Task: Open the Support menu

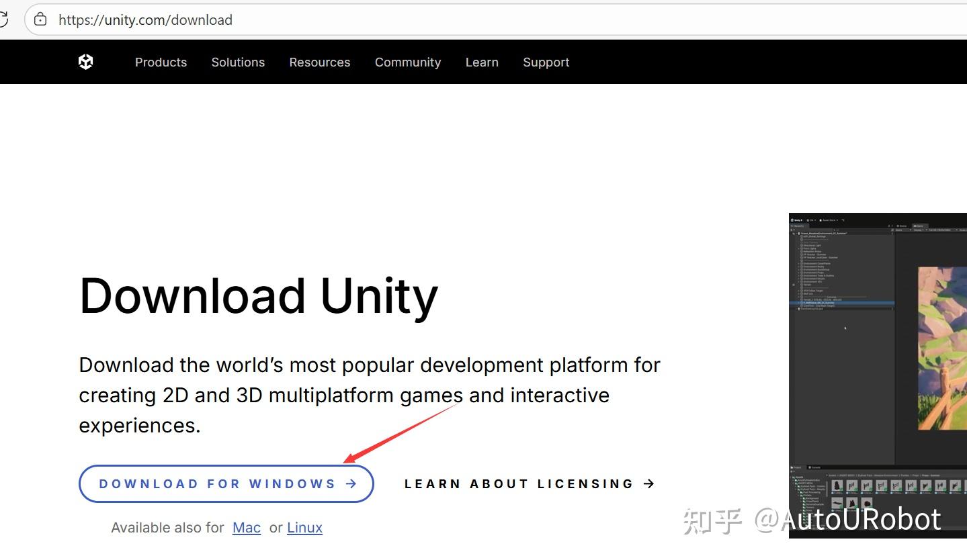Action: (546, 62)
